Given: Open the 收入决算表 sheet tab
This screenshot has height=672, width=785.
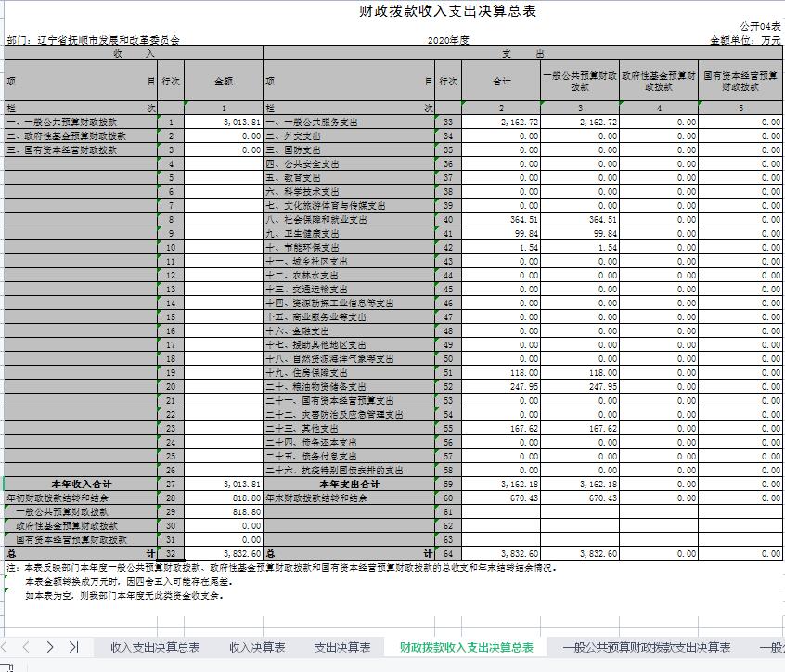Looking at the screenshot, I should (257, 648).
